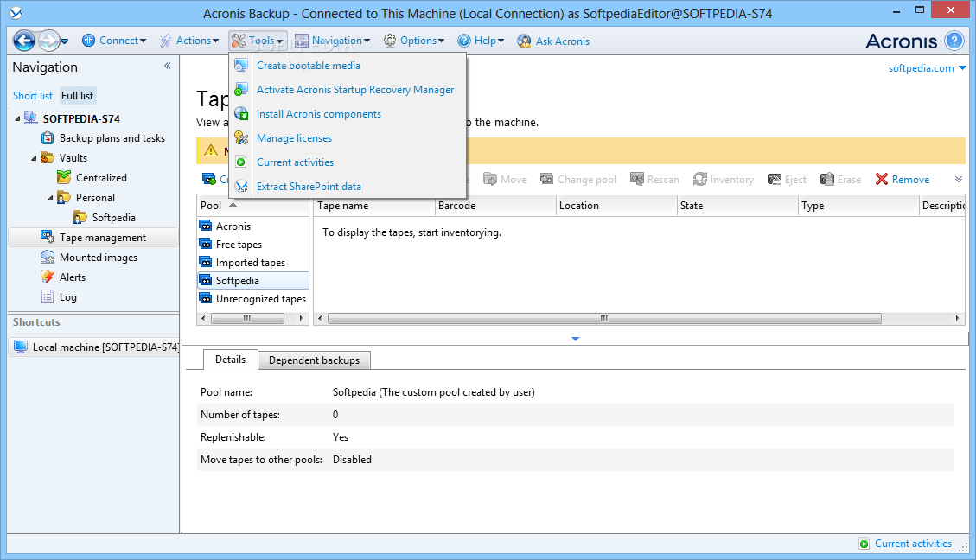
Task: Select the Free tapes pool
Action: click(x=252, y=245)
